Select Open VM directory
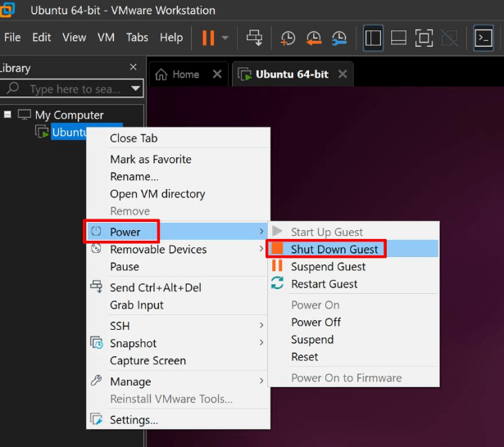 pyautogui.click(x=178, y=194)
